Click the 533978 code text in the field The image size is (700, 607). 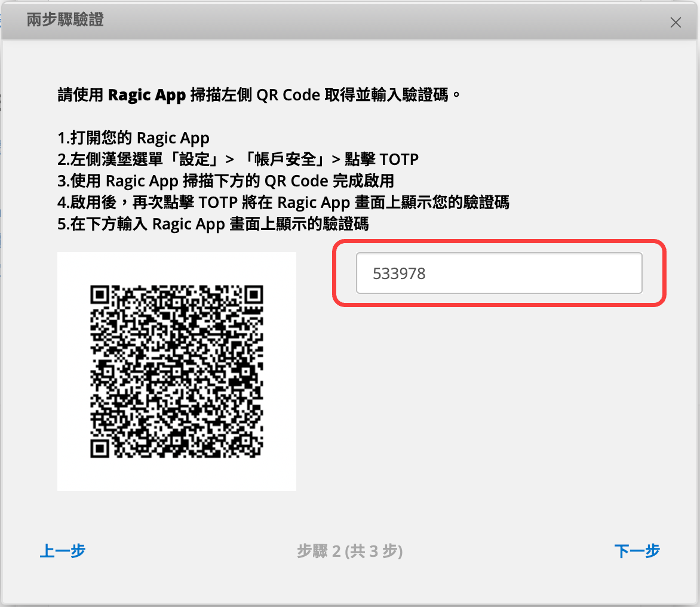(x=399, y=274)
